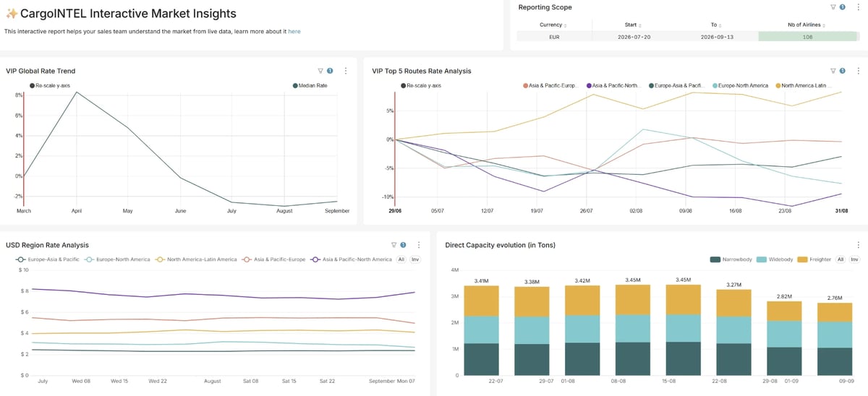Click end date 2026-09-13 cell
868x396 pixels.
pyautogui.click(x=715, y=36)
